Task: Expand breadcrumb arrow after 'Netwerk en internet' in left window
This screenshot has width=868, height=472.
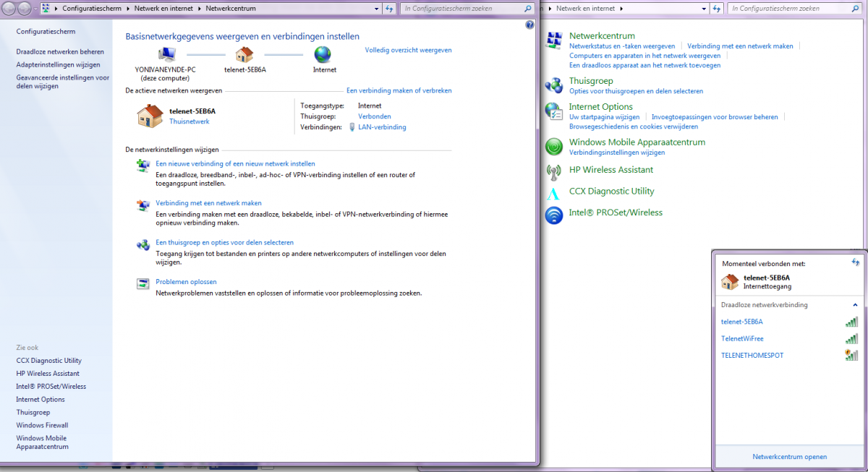Action: coord(199,9)
